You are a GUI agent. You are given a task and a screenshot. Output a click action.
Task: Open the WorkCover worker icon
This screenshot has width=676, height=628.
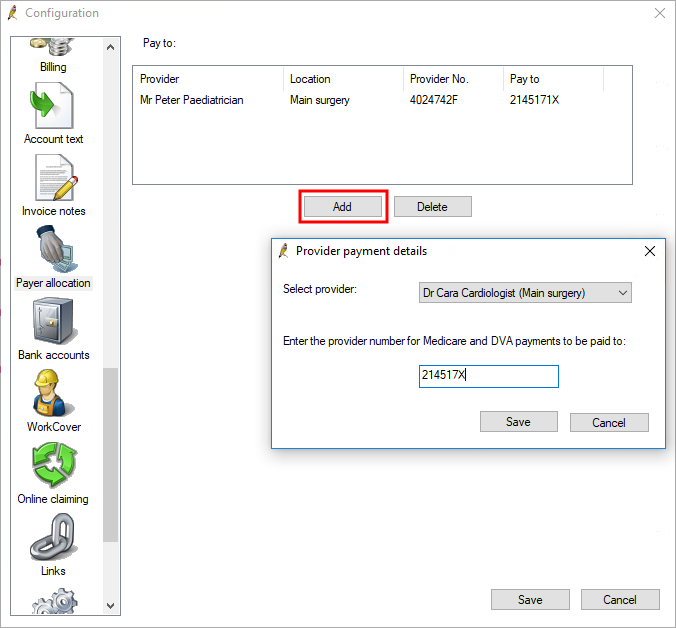53,393
